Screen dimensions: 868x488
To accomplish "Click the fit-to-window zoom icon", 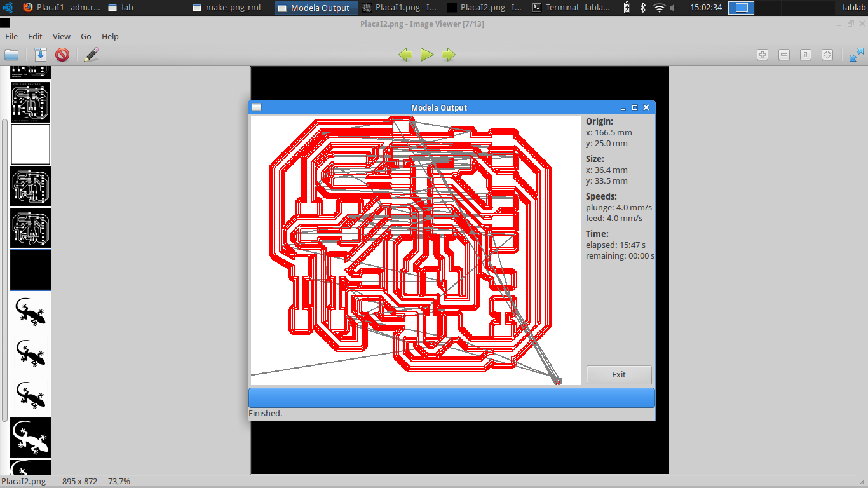I will pos(827,55).
